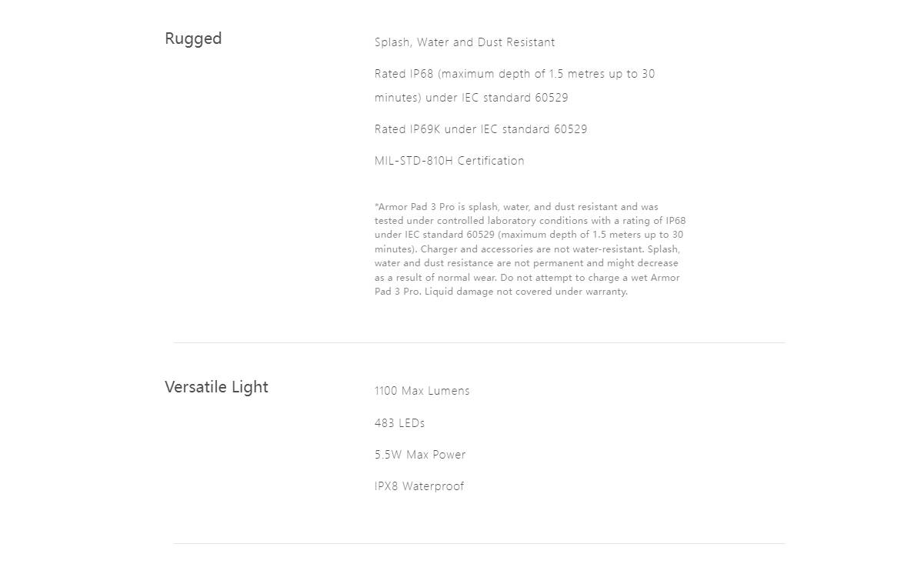The image size is (924, 564).
Task: Click the 1100 Max Lumens spec
Action: point(422,391)
